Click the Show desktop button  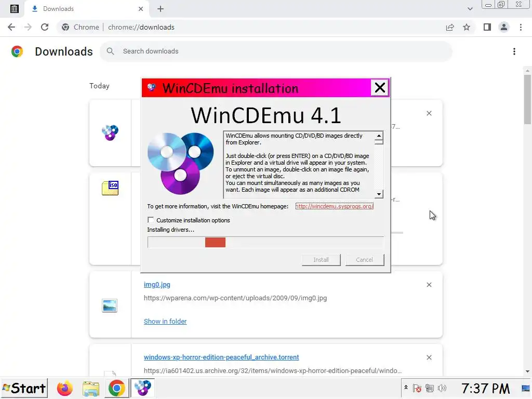point(526,389)
